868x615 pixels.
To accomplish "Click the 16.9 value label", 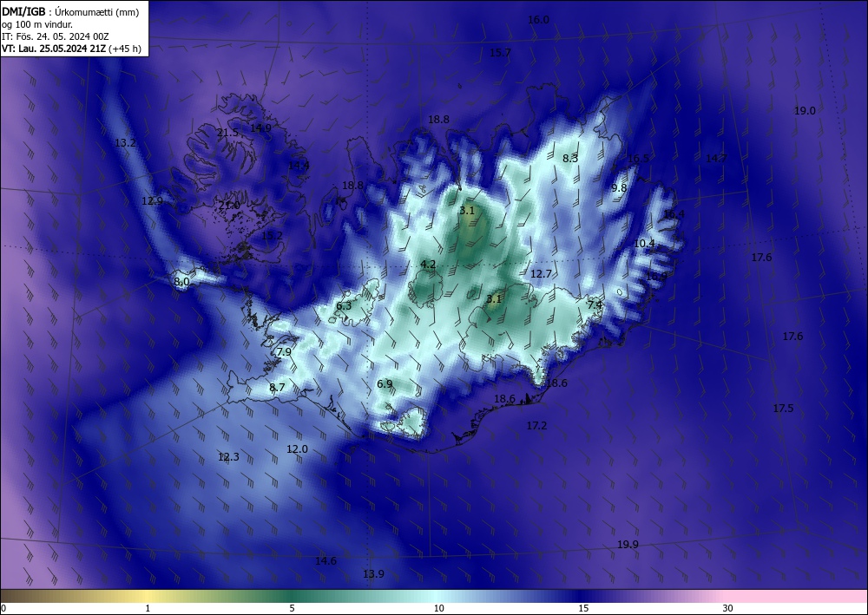I will click(x=656, y=276).
